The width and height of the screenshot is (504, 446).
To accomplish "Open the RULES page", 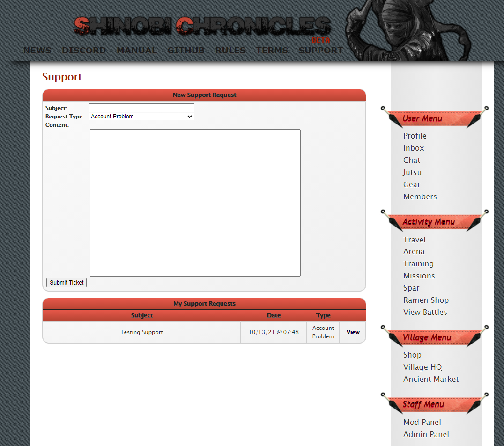I will [x=230, y=50].
